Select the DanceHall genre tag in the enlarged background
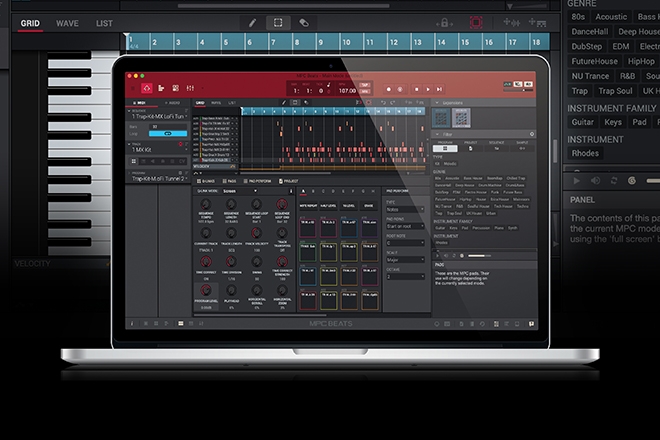 coord(589,32)
